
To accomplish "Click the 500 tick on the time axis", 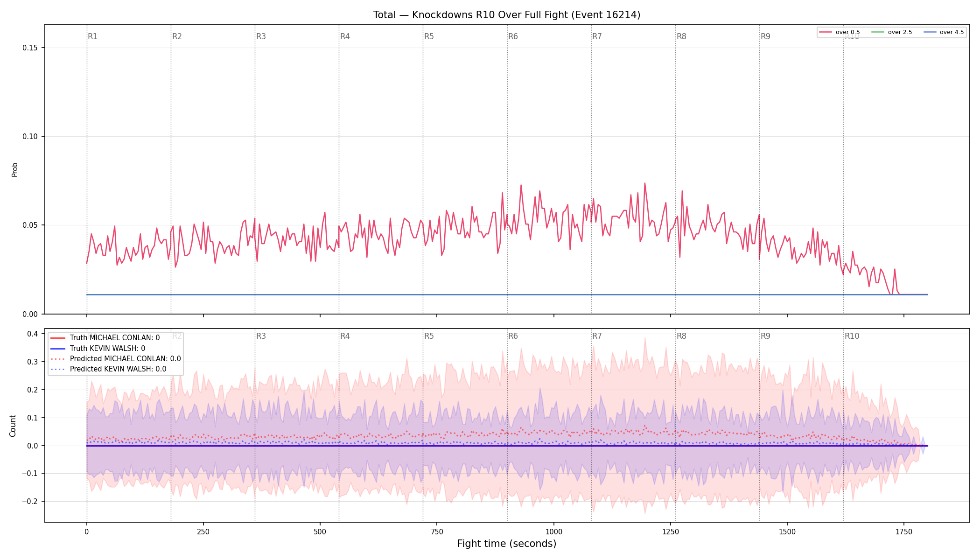I will coord(320,532).
